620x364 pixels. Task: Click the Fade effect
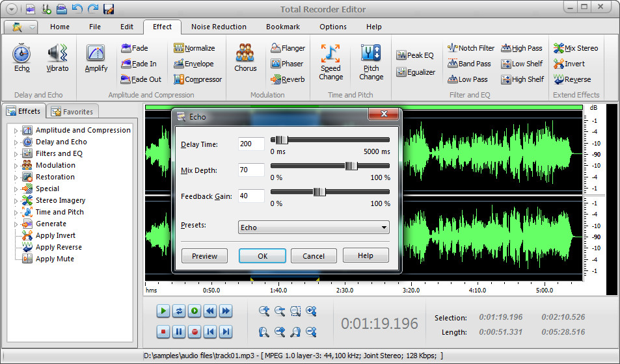point(135,48)
